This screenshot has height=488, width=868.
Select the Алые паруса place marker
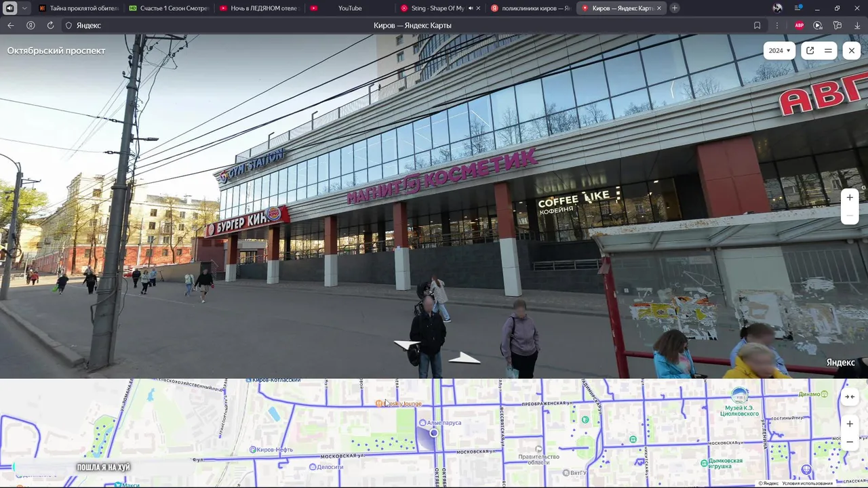(x=439, y=422)
